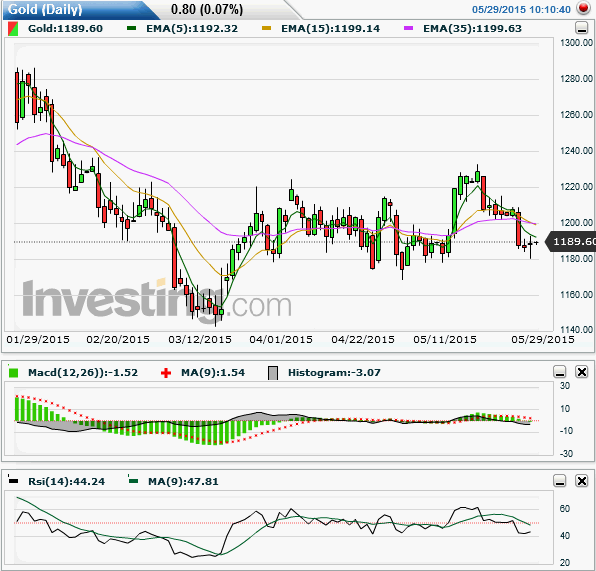Viewport: 596px width, 571px height.
Task: Minimize the MACD indicator panel
Action: (x=560, y=372)
